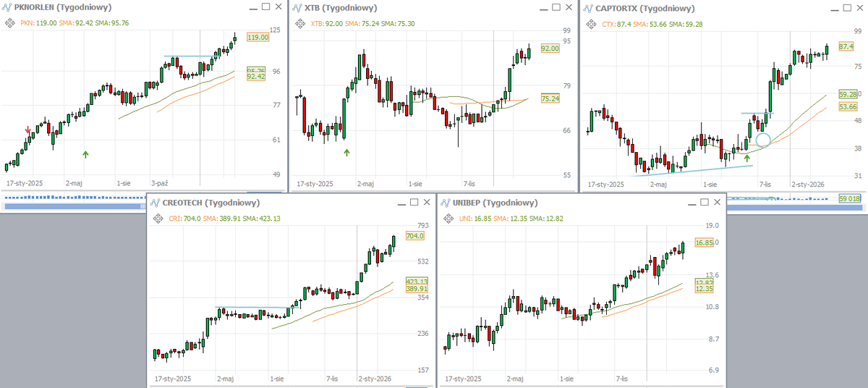Close the CREOTECH chart window
The height and width of the screenshot is (388, 868).
[x=427, y=202]
